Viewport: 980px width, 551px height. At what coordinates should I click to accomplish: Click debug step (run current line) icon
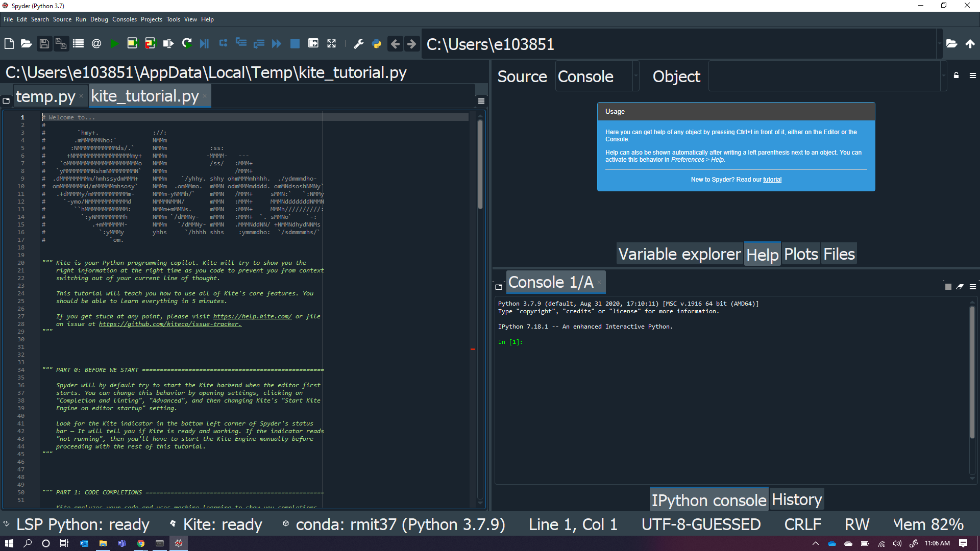pyautogui.click(x=223, y=43)
